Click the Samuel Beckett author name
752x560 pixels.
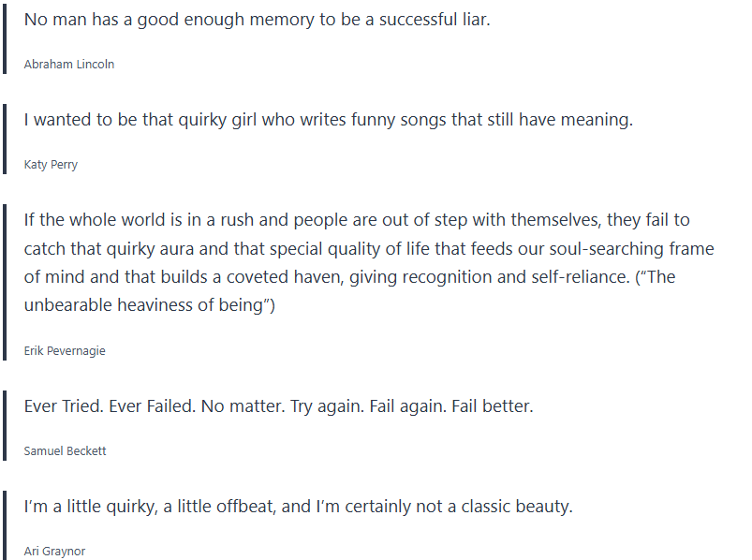[x=65, y=450]
